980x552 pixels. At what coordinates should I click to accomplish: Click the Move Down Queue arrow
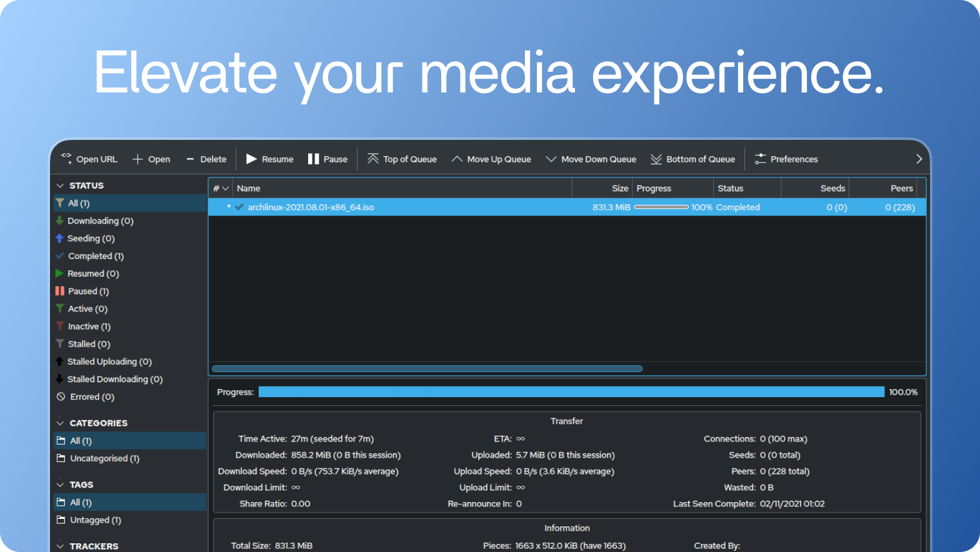click(551, 159)
